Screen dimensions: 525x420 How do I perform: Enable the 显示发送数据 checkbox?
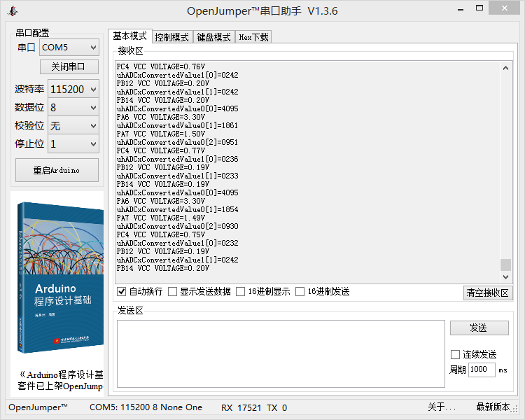pos(172,292)
